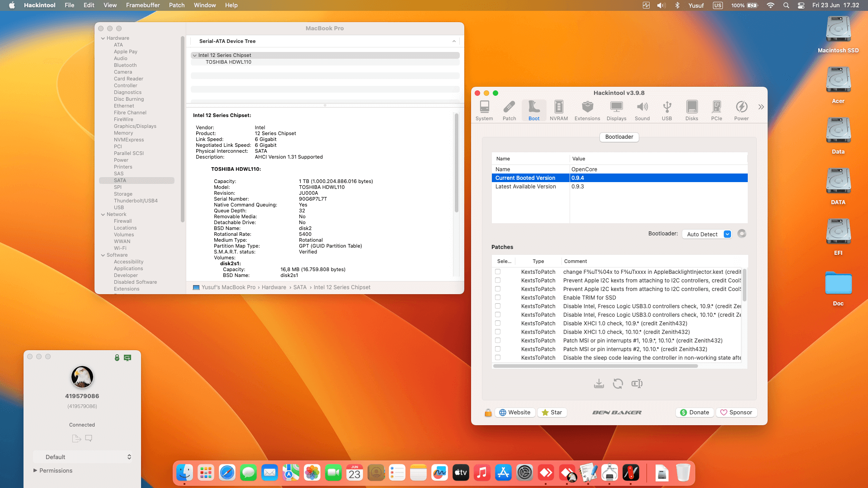Open the Help menu
This screenshot has width=868, height=488.
point(231,5)
